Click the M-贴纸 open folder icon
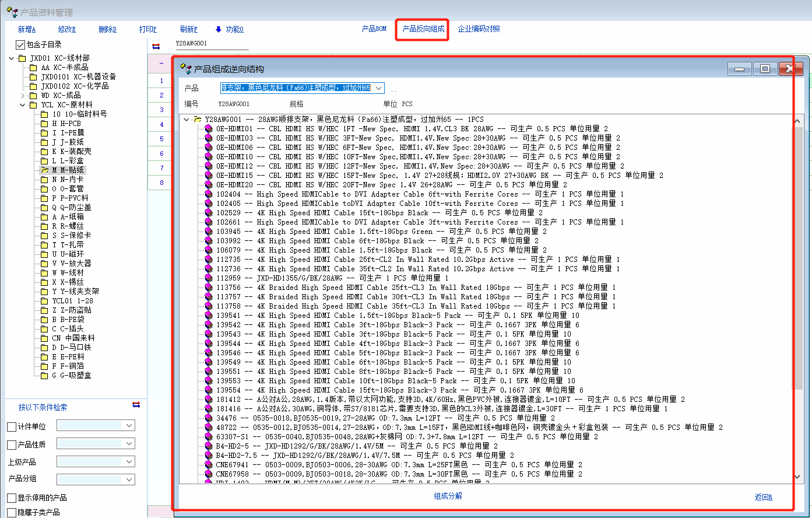 tap(44, 170)
